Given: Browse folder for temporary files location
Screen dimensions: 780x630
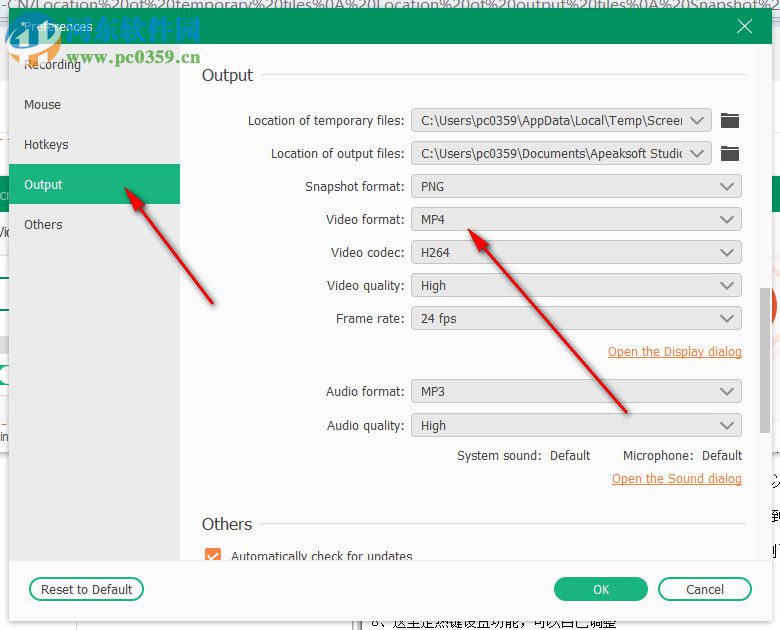Looking at the screenshot, I should [730, 120].
